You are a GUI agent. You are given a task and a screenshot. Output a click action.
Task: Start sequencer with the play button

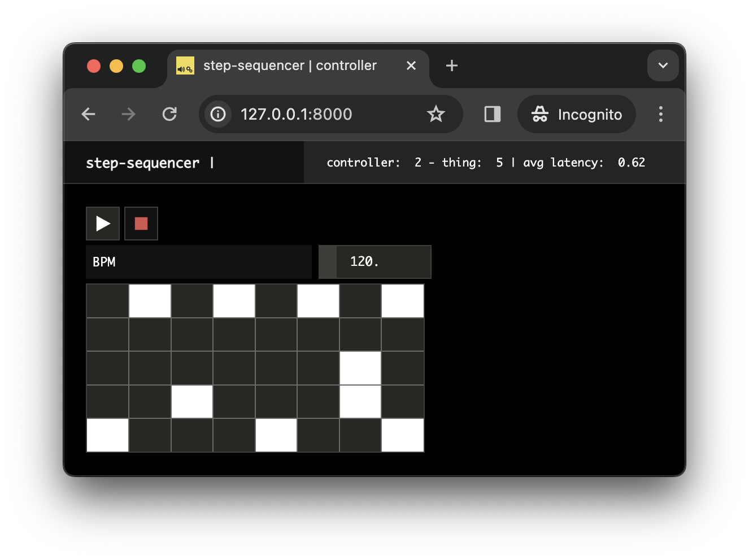point(103,224)
